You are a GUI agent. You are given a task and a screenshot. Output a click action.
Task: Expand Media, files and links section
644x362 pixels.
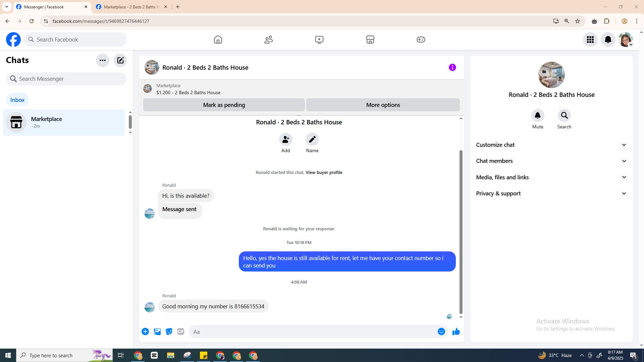click(551, 177)
